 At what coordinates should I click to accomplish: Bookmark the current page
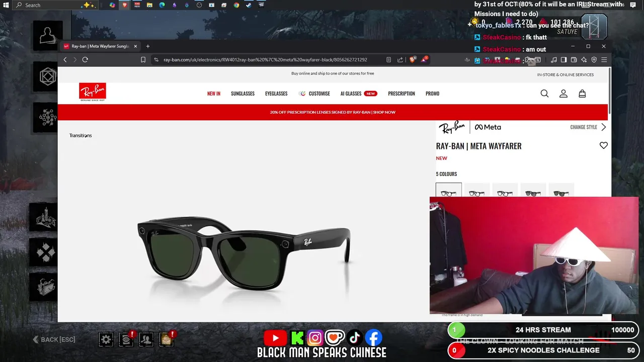click(x=143, y=59)
